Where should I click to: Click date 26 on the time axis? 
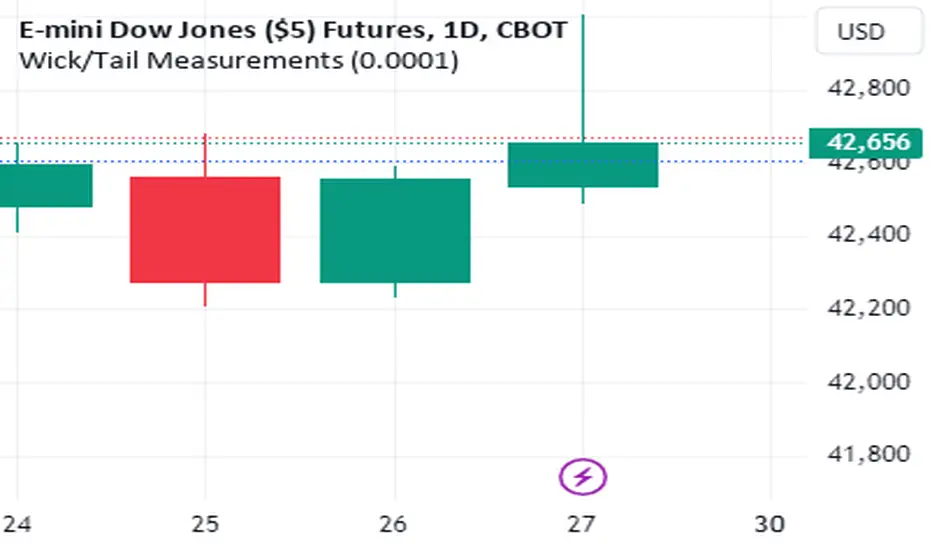tap(394, 523)
